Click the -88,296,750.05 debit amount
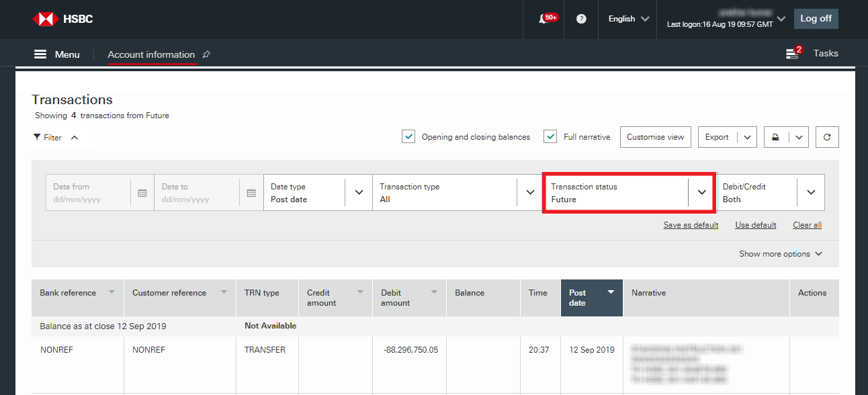This screenshot has width=868, height=395. point(410,350)
